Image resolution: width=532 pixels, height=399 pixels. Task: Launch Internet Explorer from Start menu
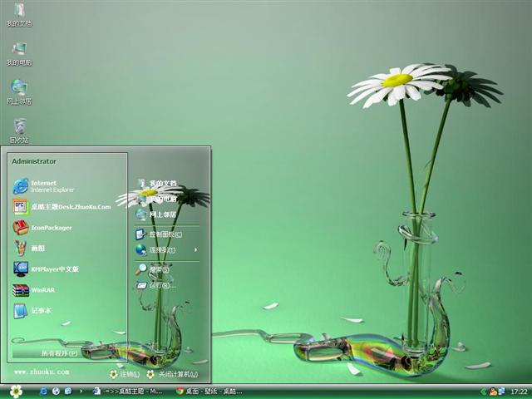pos(43,186)
